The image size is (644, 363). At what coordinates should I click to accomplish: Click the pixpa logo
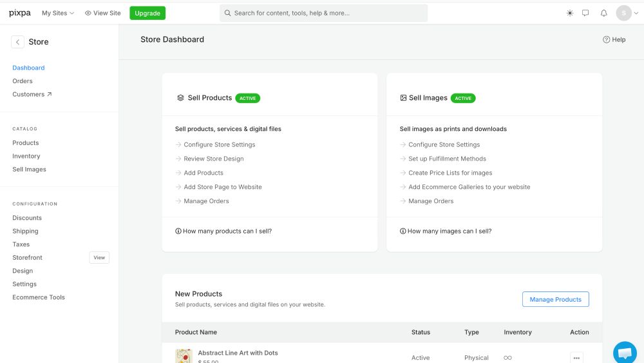pyautogui.click(x=20, y=13)
